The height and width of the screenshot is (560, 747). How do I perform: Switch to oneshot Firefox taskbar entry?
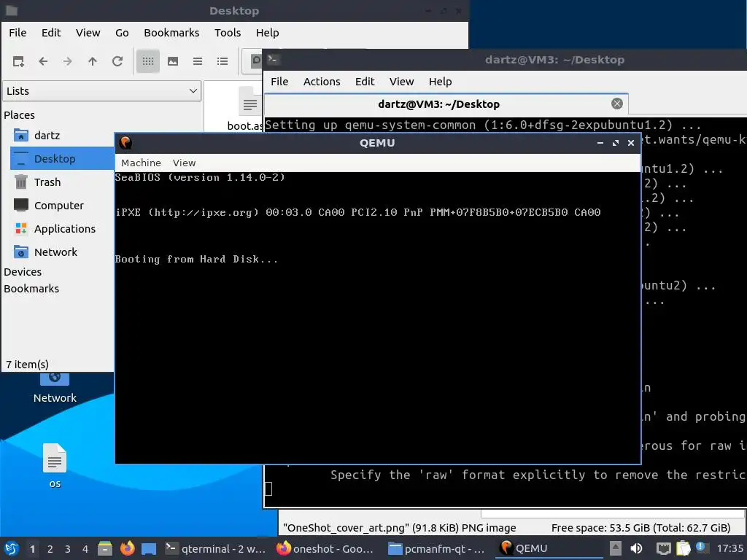click(326, 548)
